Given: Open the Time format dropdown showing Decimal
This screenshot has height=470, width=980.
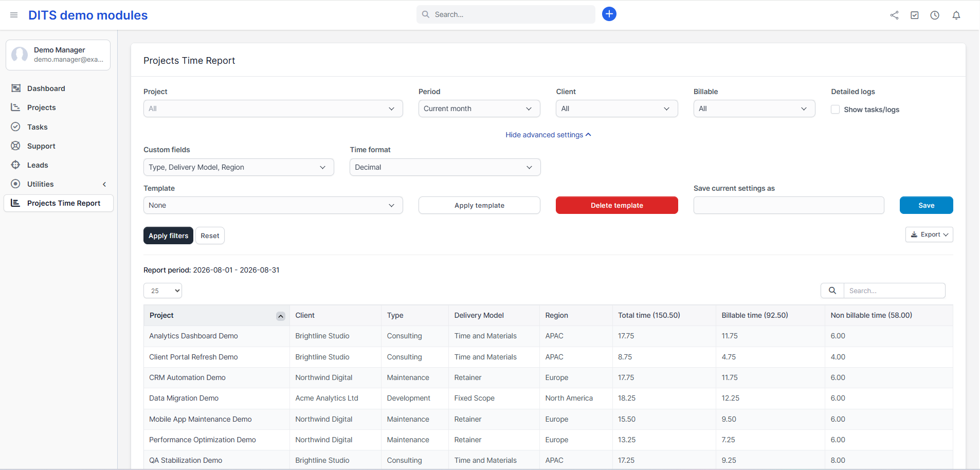Looking at the screenshot, I should [x=445, y=167].
